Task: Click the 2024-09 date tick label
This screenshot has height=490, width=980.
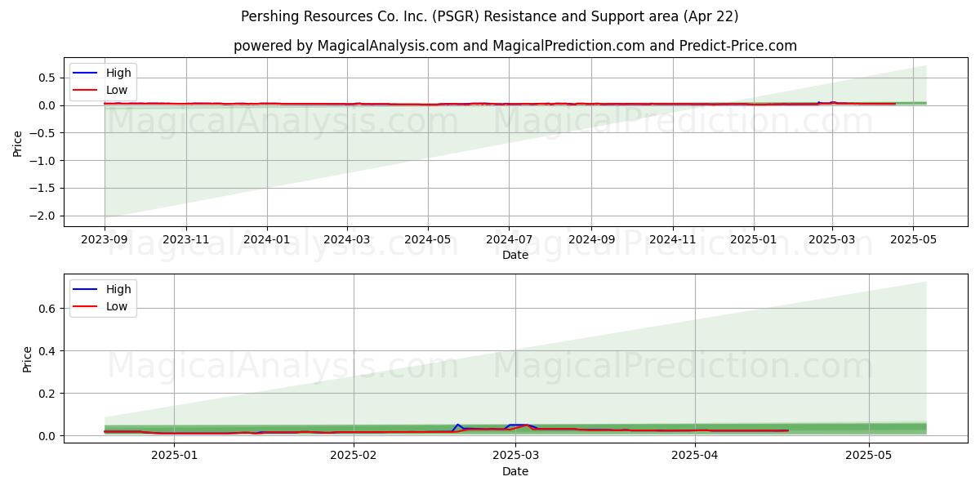Action: [x=591, y=240]
